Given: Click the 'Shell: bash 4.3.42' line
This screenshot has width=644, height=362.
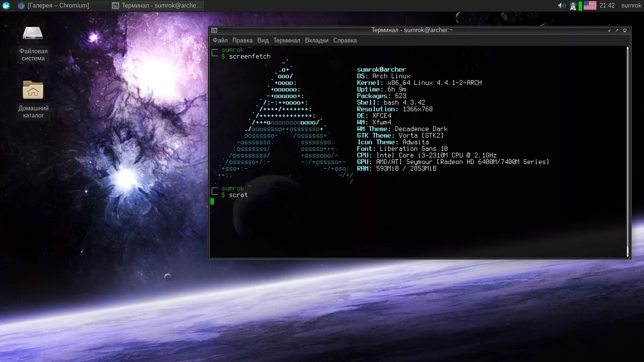Looking at the screenshot, I should 391,103.
